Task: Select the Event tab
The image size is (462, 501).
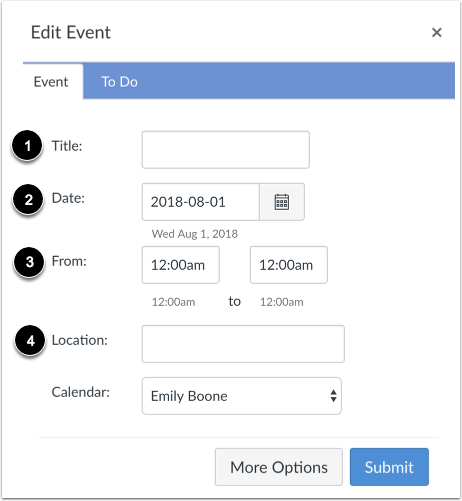Action: [53, 81]
